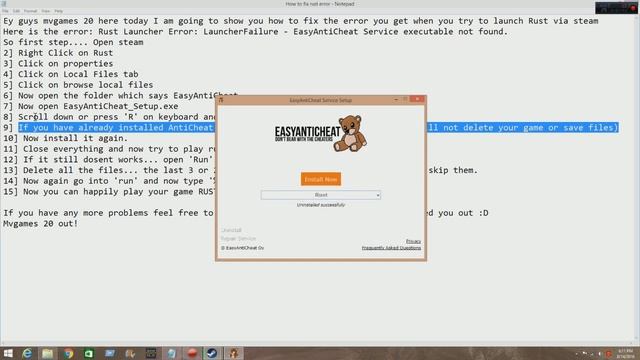Click text line '4] Click on Local Files tab'
This screenshot has width=640, height=360.
[x=71, y=74]
